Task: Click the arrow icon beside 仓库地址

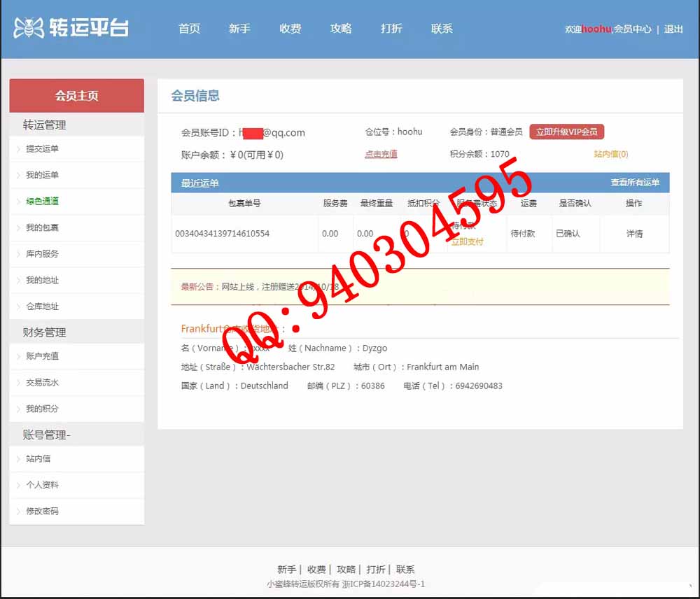Action: coord(18,306)
